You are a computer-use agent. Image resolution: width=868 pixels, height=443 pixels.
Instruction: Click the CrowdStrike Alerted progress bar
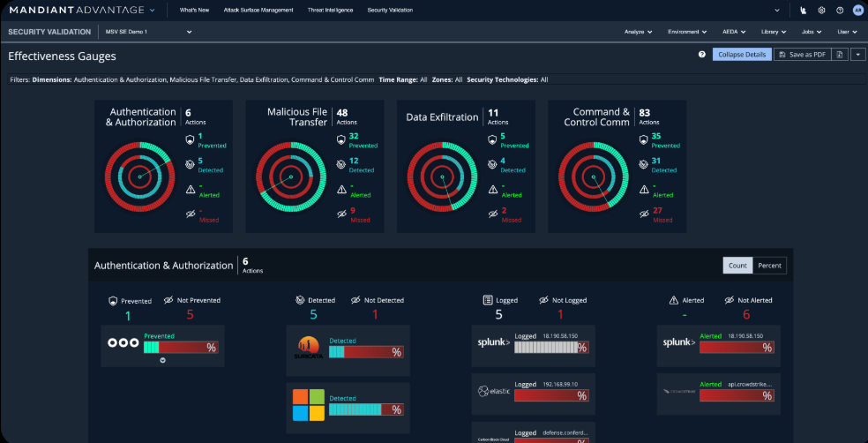(737, 395)
